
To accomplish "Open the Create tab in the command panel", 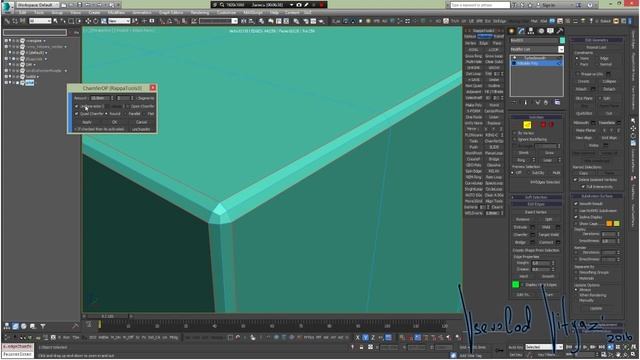I will pos(511,31).
